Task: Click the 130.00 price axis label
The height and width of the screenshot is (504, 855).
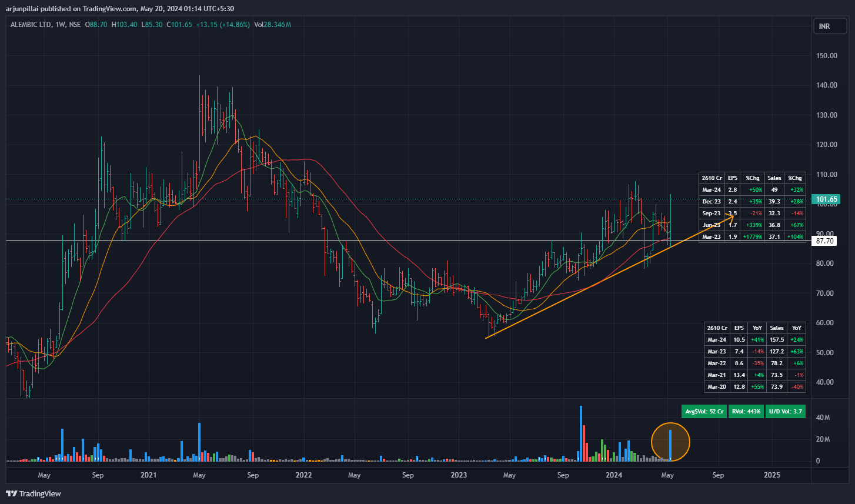Action: click(827, 115)
